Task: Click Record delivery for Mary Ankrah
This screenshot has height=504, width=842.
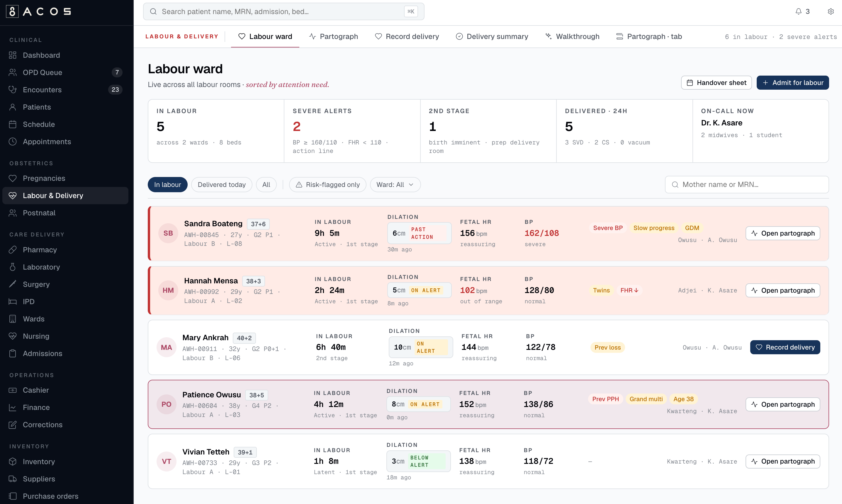Action: coord(785,347)
